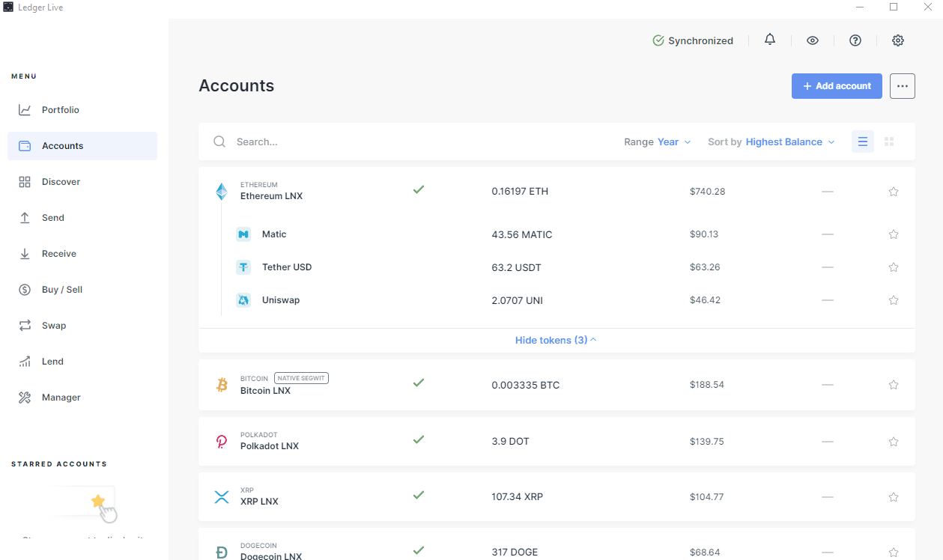943x560 pixels.
Task: Click the Polkadot logo icon
Action: (x=222, y=442)
